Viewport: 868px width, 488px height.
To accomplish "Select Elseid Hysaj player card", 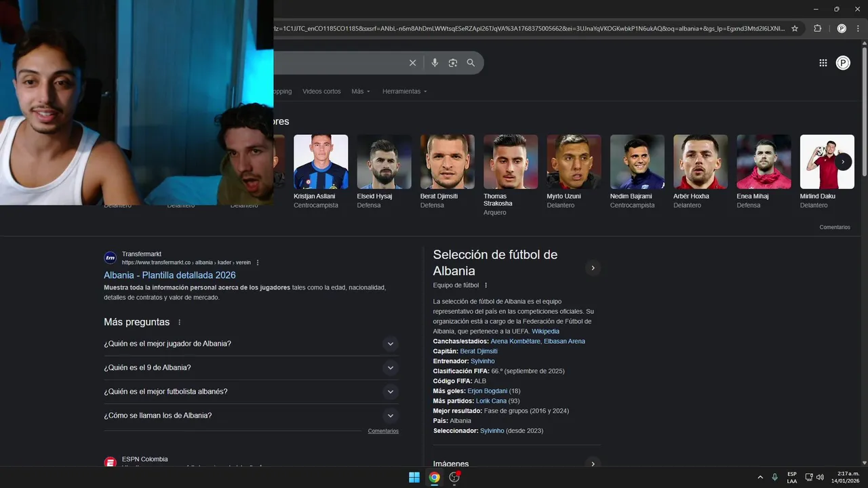I will coord(384,171).
